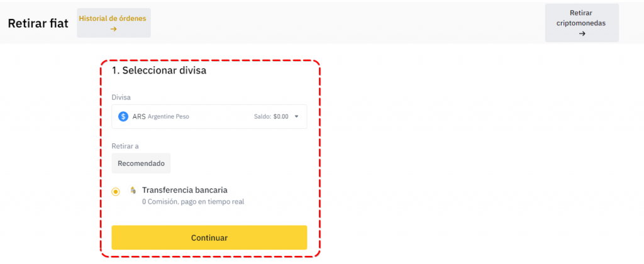Click the Saldo label text
This screenshot has height=264, width=644.
coord(262,117)
